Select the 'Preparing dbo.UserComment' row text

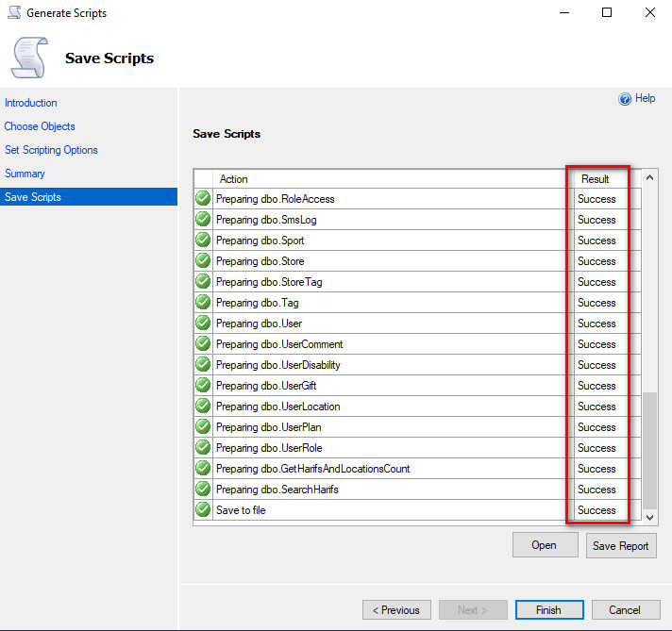[x=279, y=344]
